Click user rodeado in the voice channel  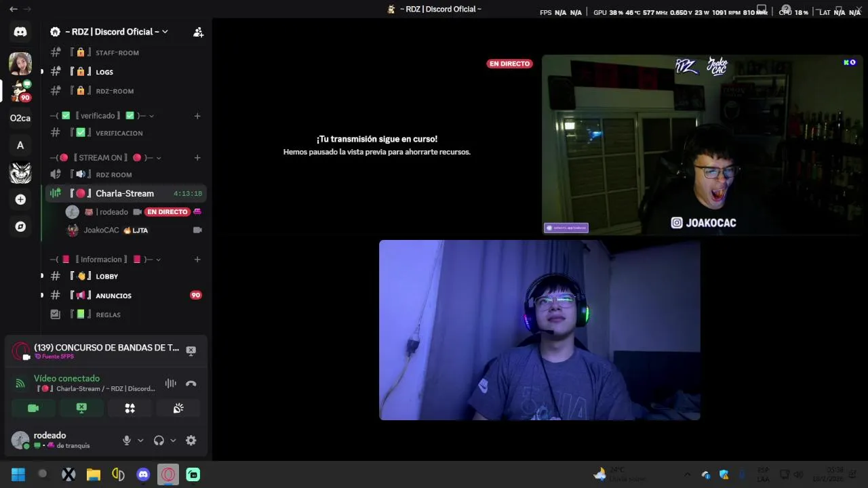106,212
